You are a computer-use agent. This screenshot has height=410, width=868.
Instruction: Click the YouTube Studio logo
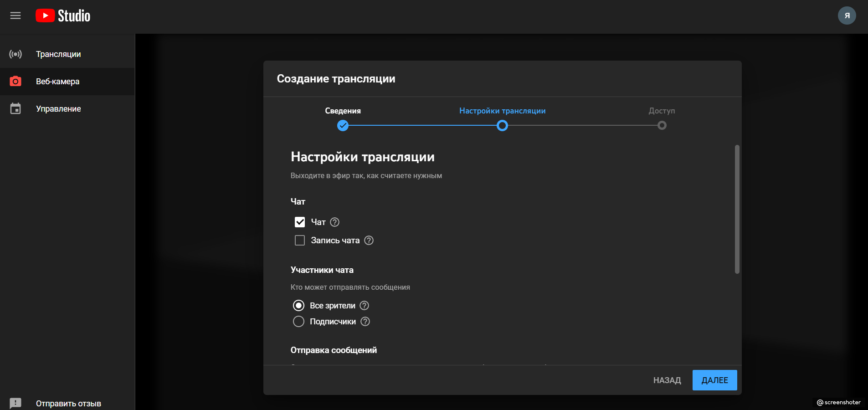coord(63,15)
